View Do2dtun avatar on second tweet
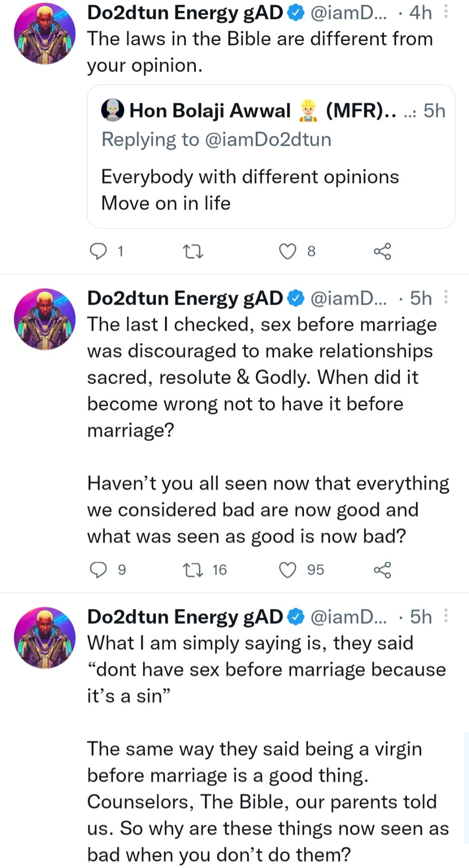Screen dimensions: 469x868 pos(45,319)
